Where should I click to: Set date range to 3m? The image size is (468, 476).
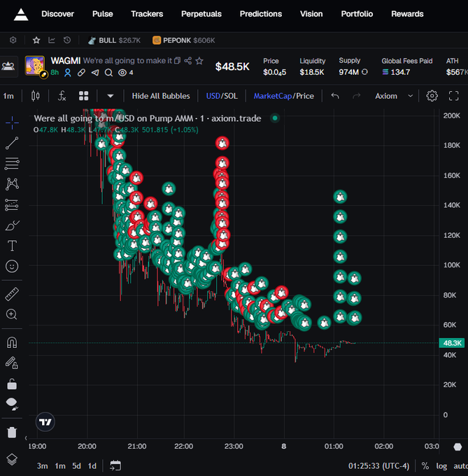(43, 465)
